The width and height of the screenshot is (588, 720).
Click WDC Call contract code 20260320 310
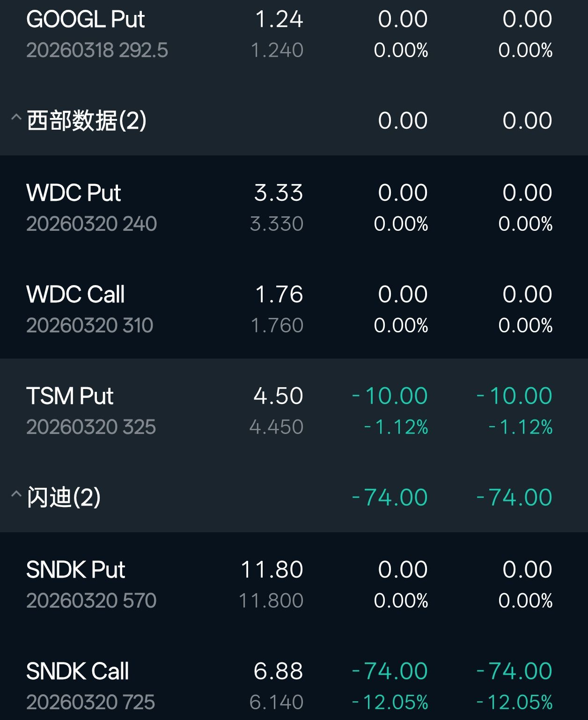[x=90, y=325]
